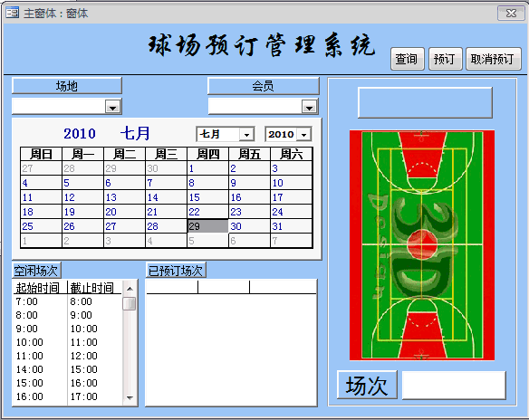This screenshot has width=529, height=420.
Task: Click the 取消预订 cancel booking button
Action: coord(493,59)
